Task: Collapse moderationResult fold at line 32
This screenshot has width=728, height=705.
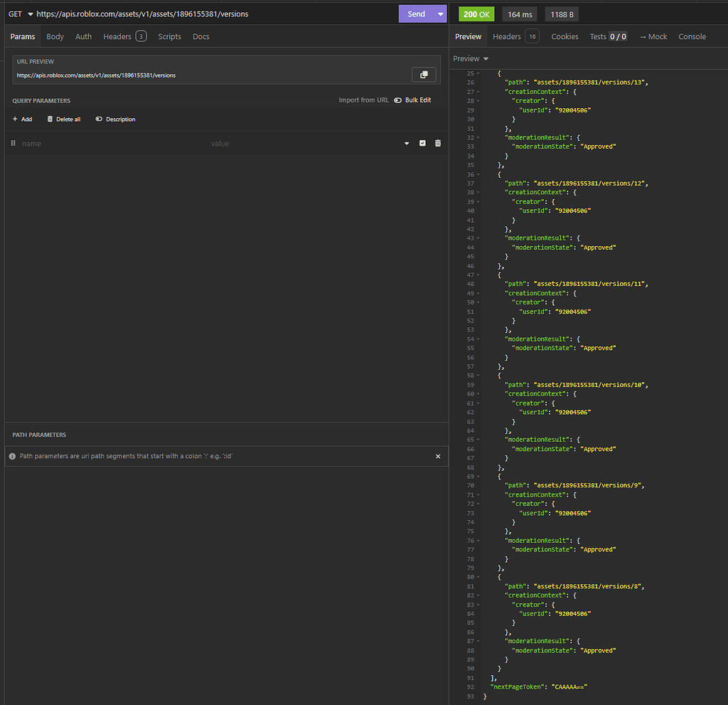Action: 478,137
